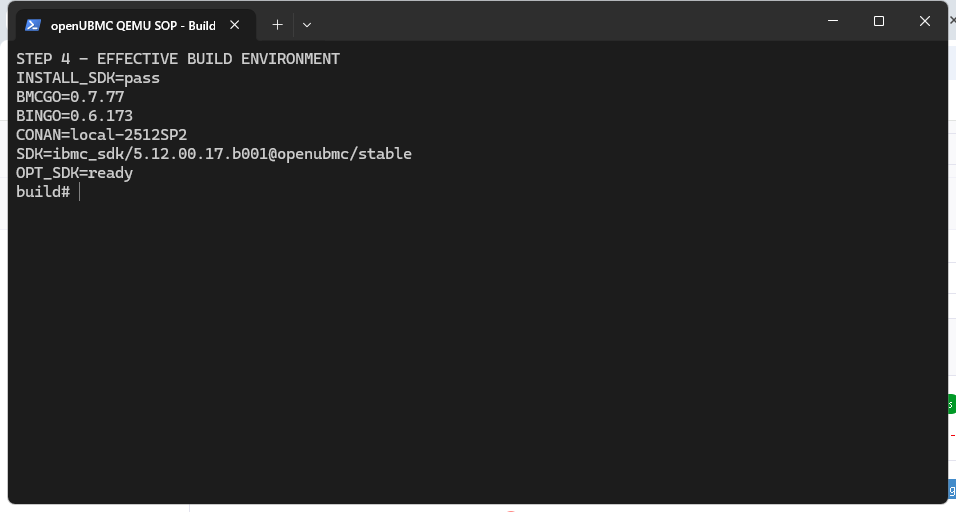The height and width of the screenshot is (512, 956).
Task: Click the build# command prompt
Action: pos(43,192)
